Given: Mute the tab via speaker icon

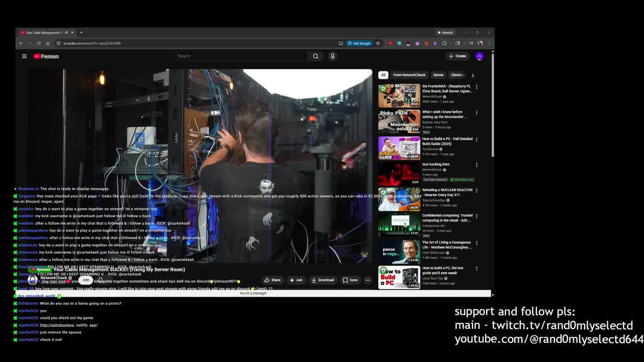Looking at the screenshot, I should [x=66, y=33].
